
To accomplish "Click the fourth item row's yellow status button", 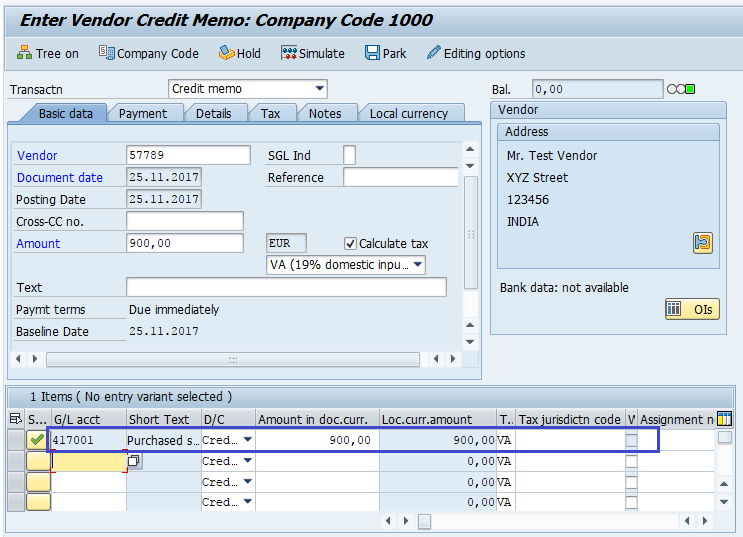I will tap(38, 502).
